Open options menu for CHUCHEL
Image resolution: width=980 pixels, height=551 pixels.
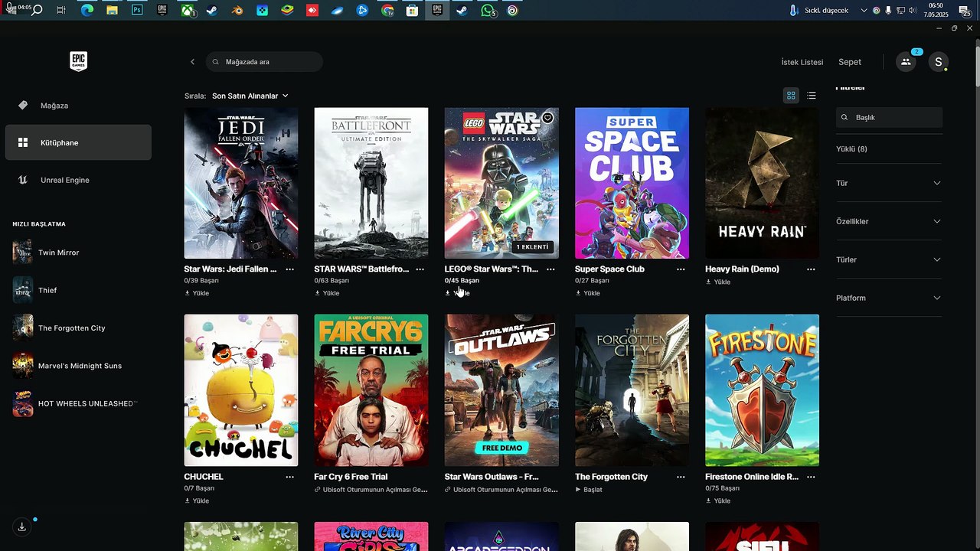click(289, 477)
